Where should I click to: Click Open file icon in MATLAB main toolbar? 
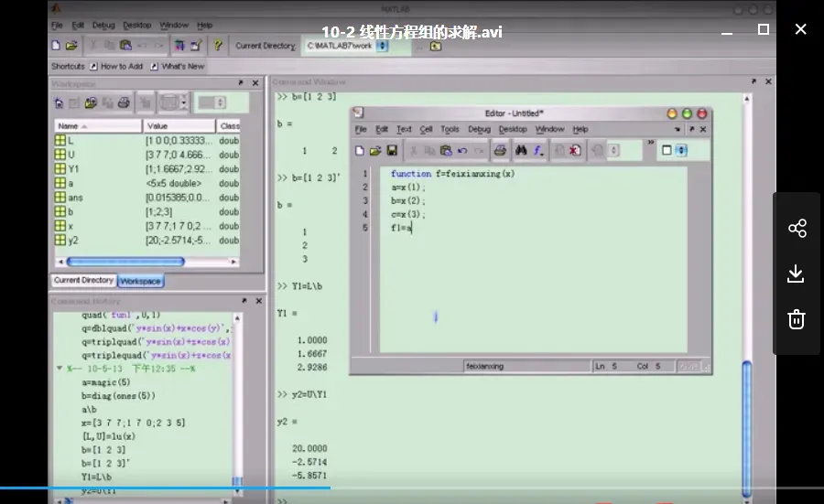[x=71, y=46]
